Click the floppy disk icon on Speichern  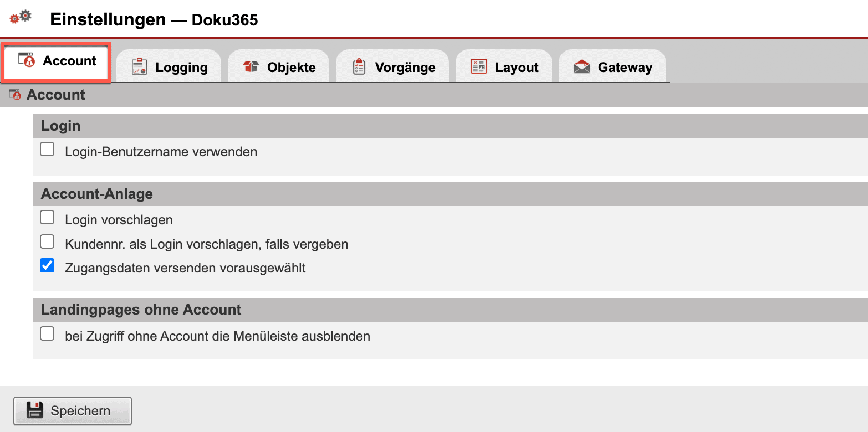[x=35, y=410]
